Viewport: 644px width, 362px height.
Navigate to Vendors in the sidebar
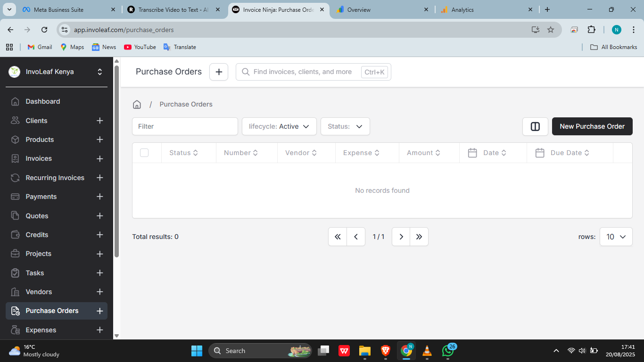pyautogui.click(x=39, y=292)
